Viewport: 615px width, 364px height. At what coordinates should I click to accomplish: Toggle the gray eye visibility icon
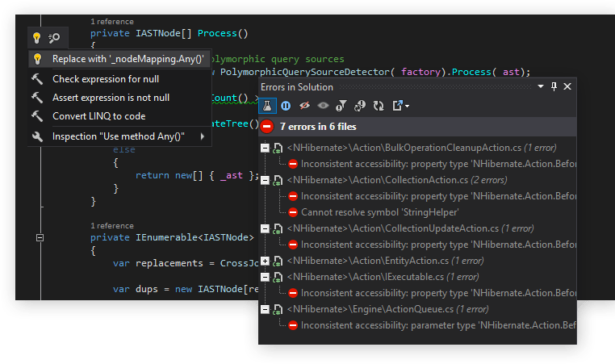[x=323, y=106]
